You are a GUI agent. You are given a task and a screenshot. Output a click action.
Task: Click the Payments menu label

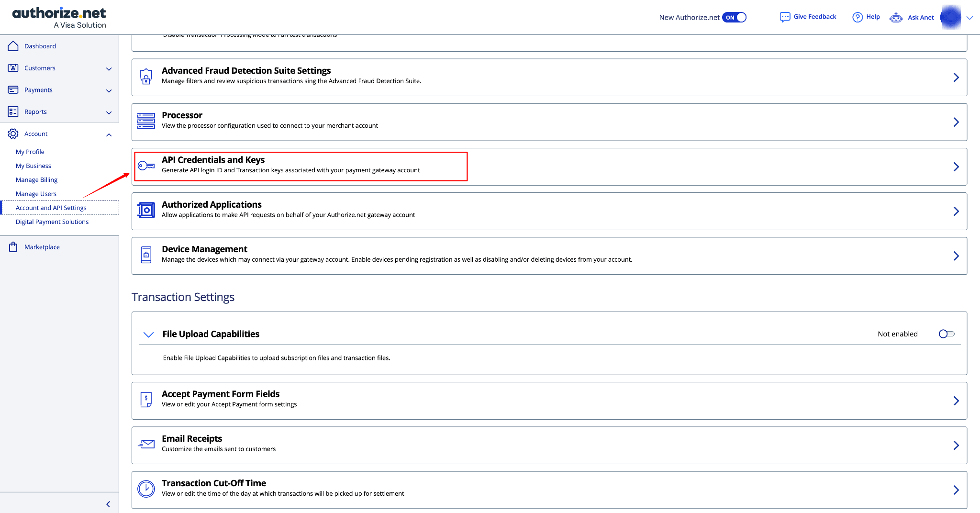tap(38, 90)
